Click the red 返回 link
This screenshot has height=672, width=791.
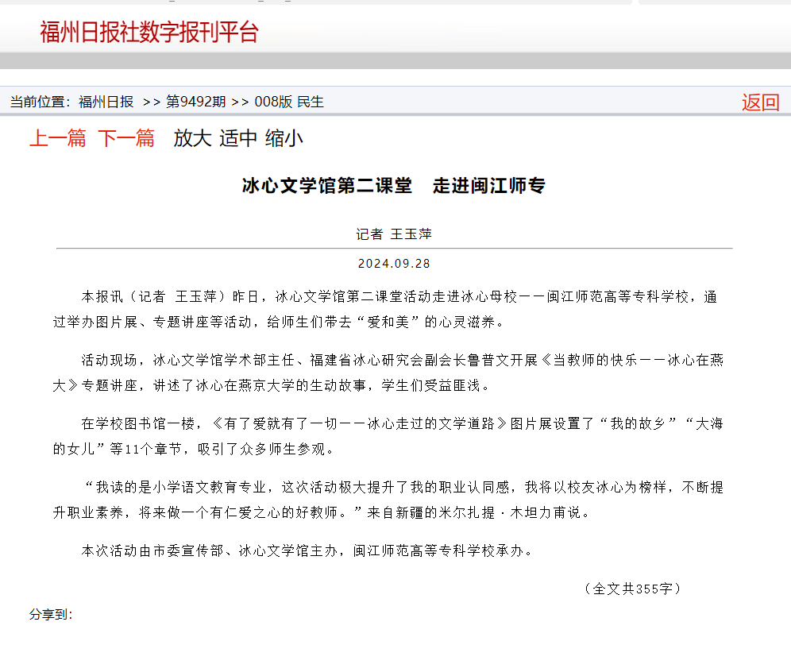(x=760, y=102)
